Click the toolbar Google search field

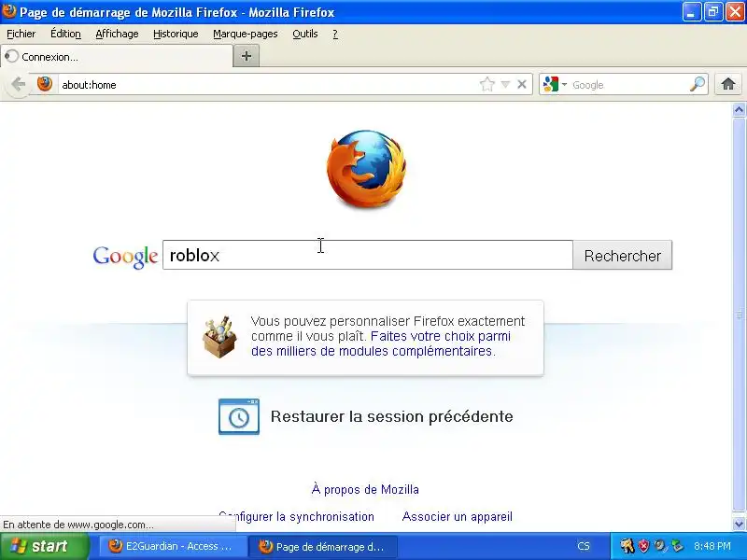point(628,85)
